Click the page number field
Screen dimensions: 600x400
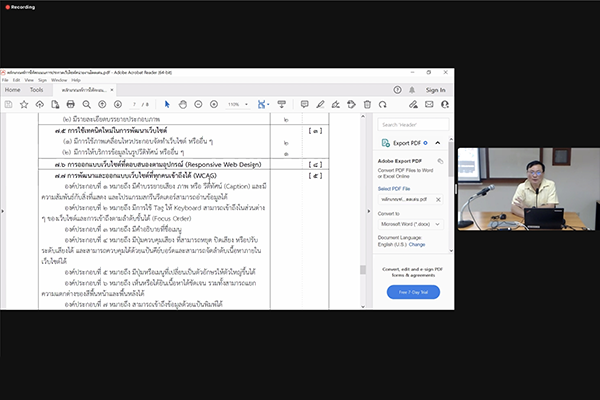[134, 104]
